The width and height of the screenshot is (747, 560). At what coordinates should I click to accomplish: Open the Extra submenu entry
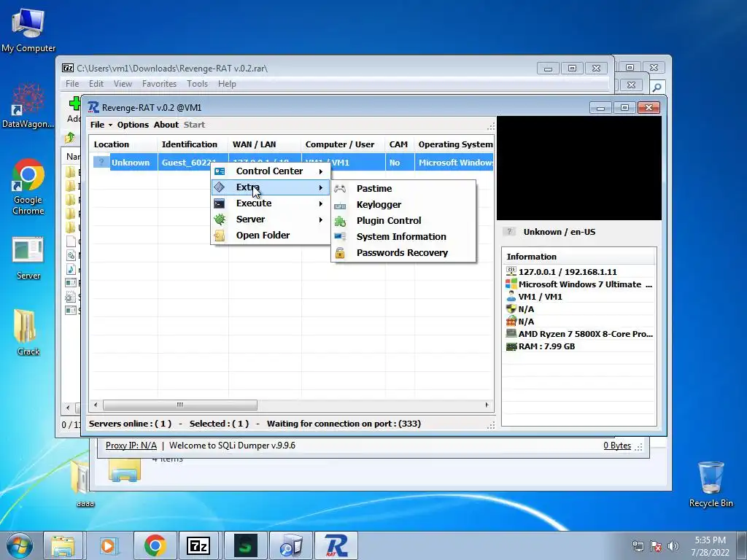[270, 187]
